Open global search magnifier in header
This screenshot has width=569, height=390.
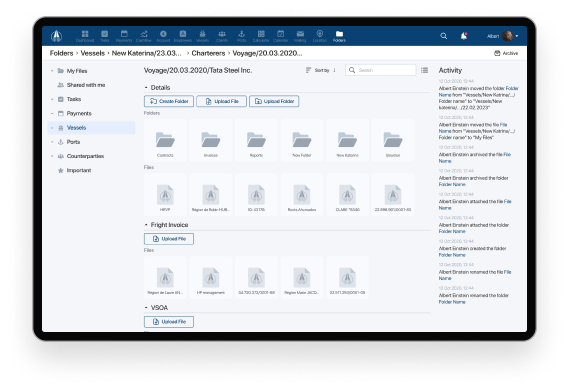443,36
